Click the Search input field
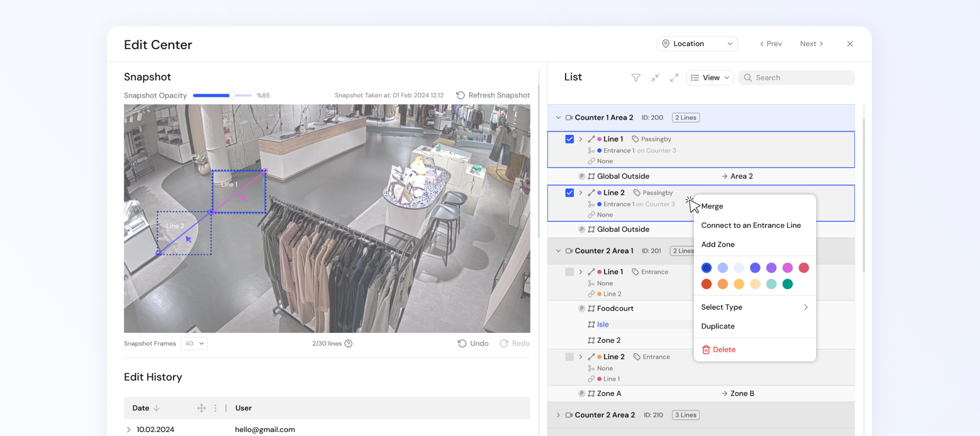980x436 pixels. point(796,78)
